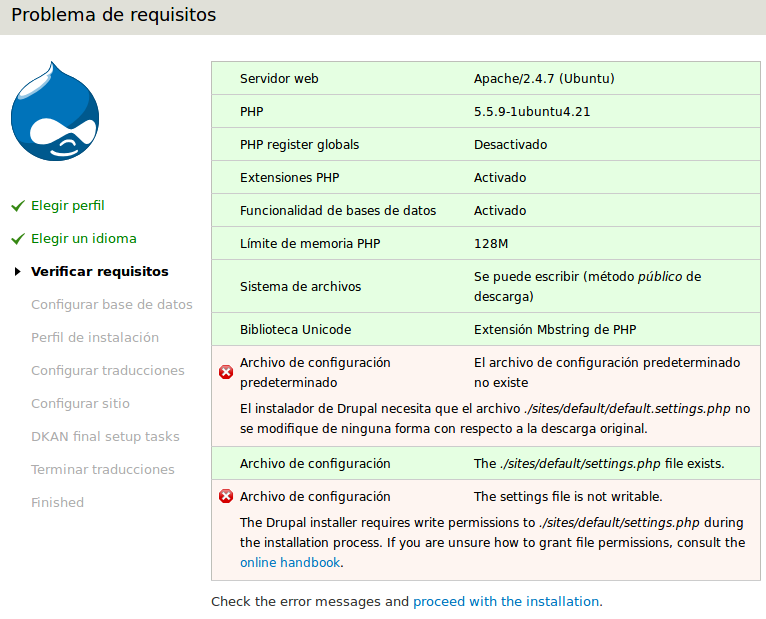This screenshot has width=766, height=619.
Task: Click the 'Configurar sitio' step
Action: [80, 404]
